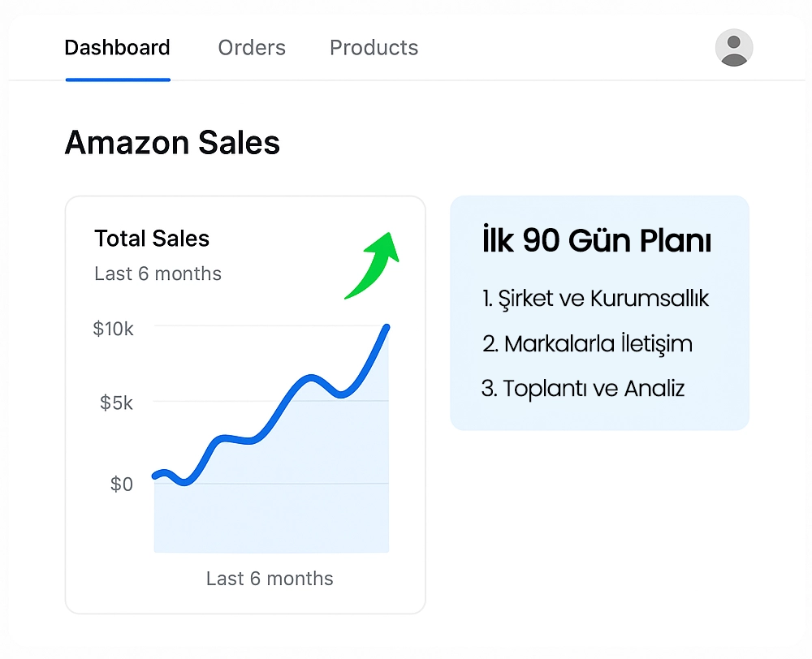Click the green upward growth arrow
Image resolution: width=812 pixels, height=659 pixels.
[x=373, y=264]
